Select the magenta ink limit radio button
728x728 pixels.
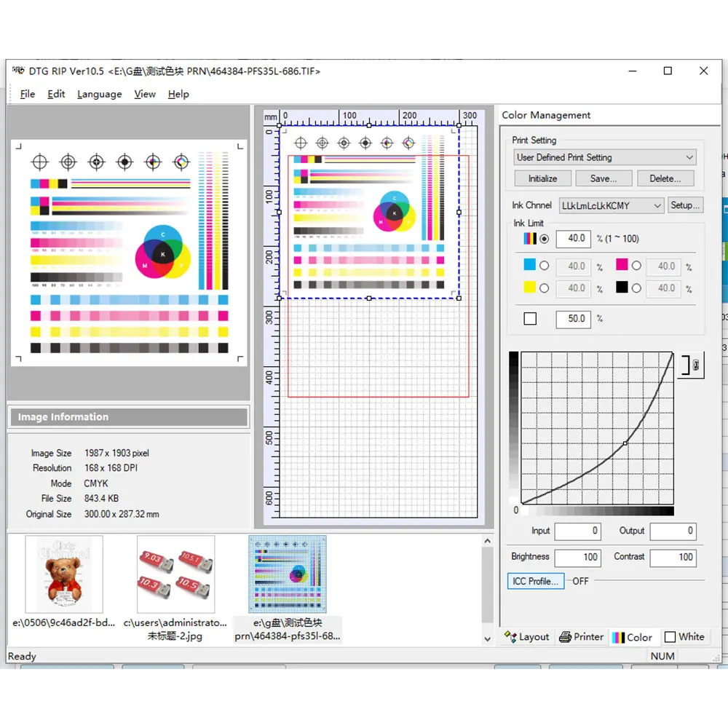click(x=636, y=266)
